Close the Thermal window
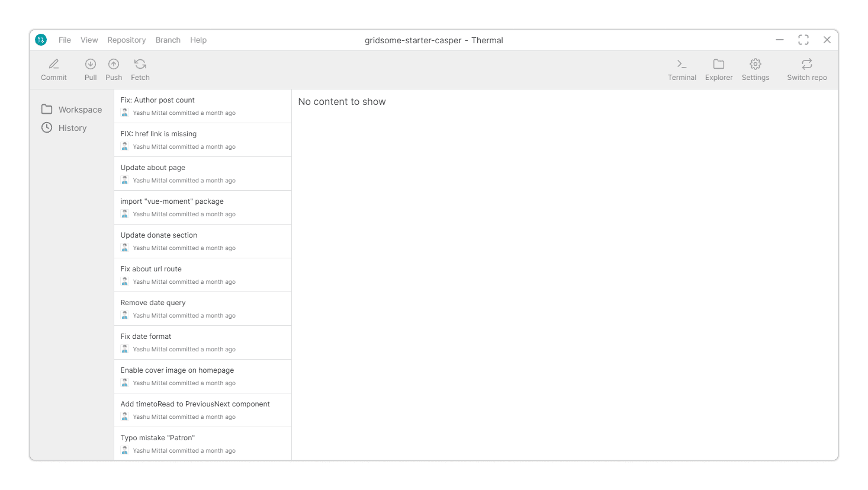Viewport: 868px width, 490px height. 827,40
